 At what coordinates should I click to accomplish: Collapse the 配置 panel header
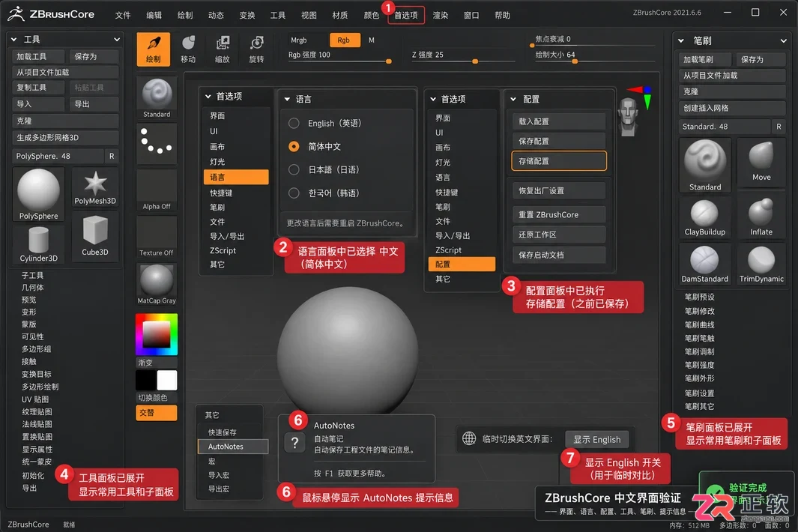(513, 99)
